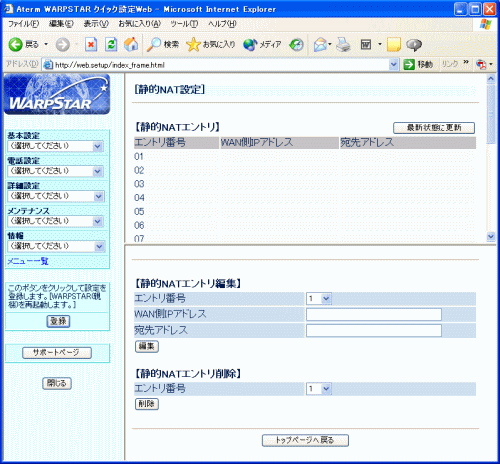
Task: Click the IE Back arrow icon
Action: [x=15, y=44]
